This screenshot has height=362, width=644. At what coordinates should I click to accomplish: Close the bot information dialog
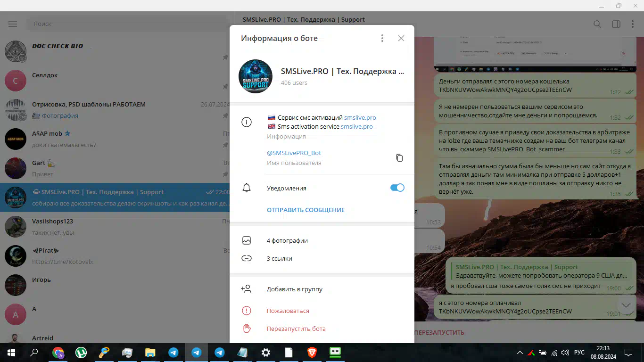(x=401, y=38)
